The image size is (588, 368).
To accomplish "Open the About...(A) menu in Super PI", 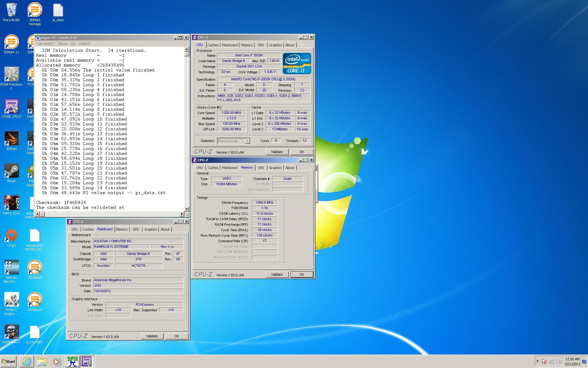I will 67,44.
